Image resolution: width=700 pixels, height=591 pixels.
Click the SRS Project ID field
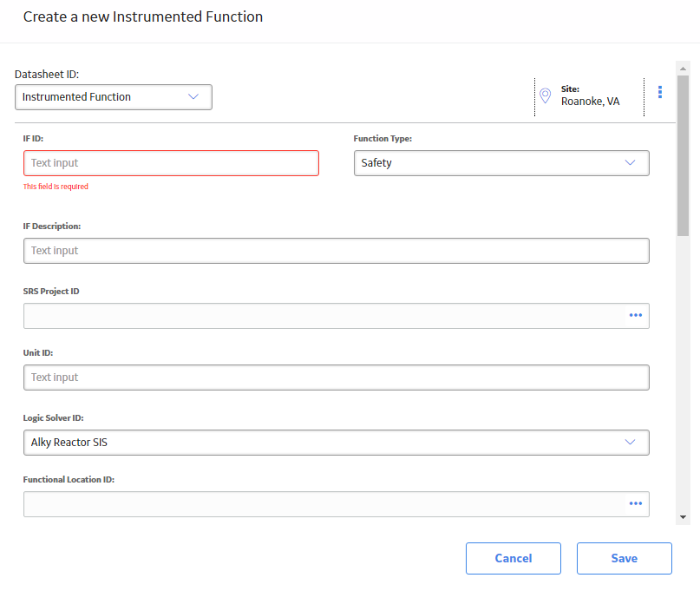[x=337, y=316]
